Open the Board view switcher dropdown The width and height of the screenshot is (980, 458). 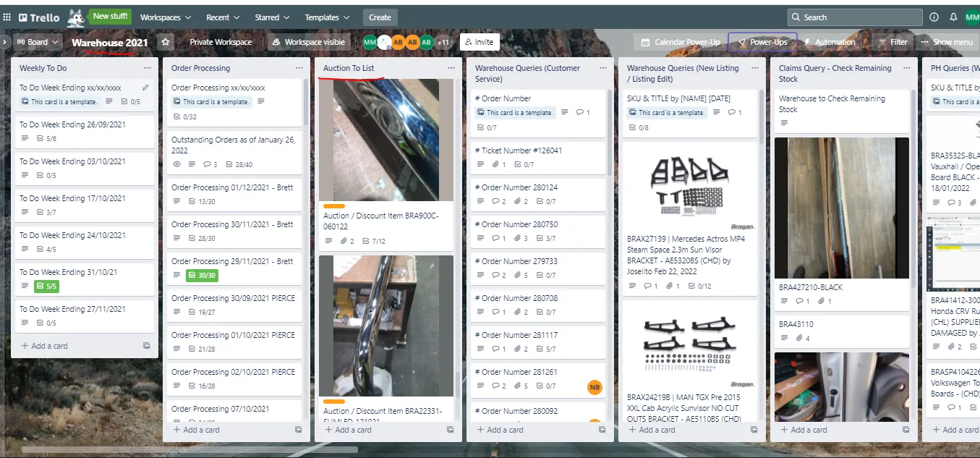(x=38, y=42)
